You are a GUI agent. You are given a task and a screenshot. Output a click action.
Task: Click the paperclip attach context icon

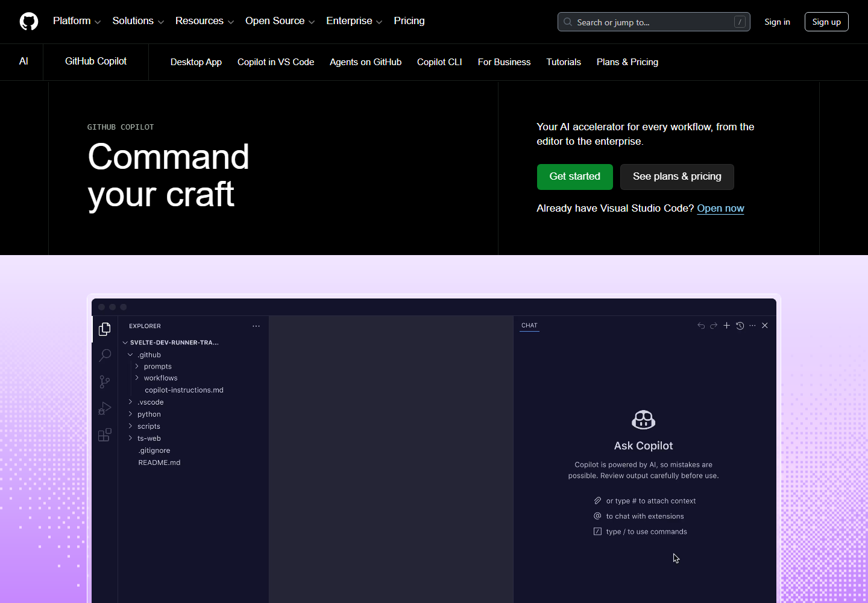click(x=597, y=500)
